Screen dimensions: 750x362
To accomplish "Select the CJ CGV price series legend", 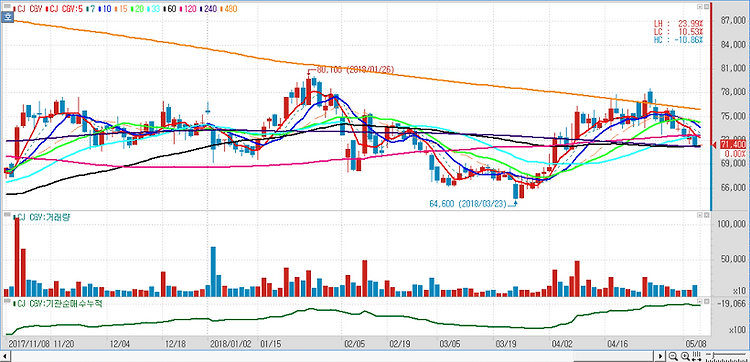I will tap(28, 9).
